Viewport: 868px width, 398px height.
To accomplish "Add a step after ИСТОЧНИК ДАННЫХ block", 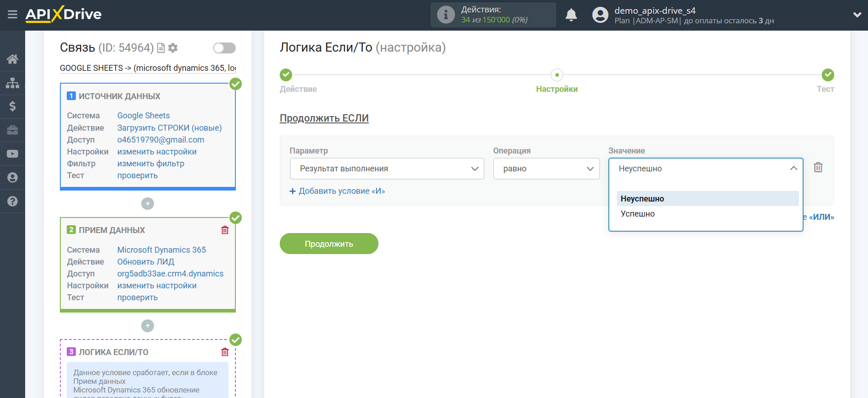I will 148,203.
